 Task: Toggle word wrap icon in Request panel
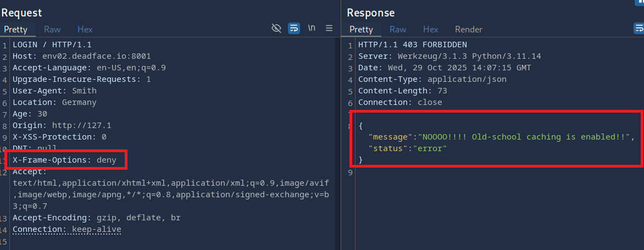294,28
